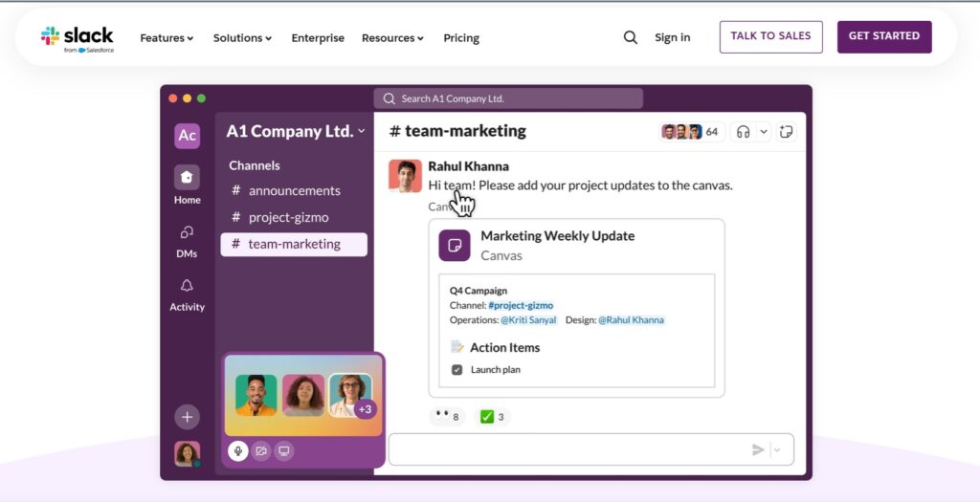980x502 pixels.
Task: Open DMs in the Slack sidebar
Action: click(x=187, y=241)
